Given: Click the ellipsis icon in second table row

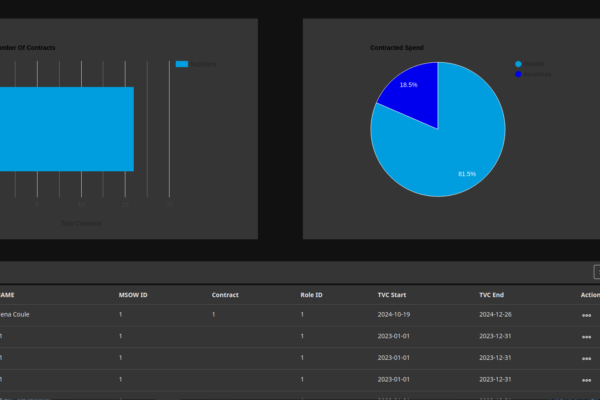Looking at the screenshot, I should tap(587, 337).
